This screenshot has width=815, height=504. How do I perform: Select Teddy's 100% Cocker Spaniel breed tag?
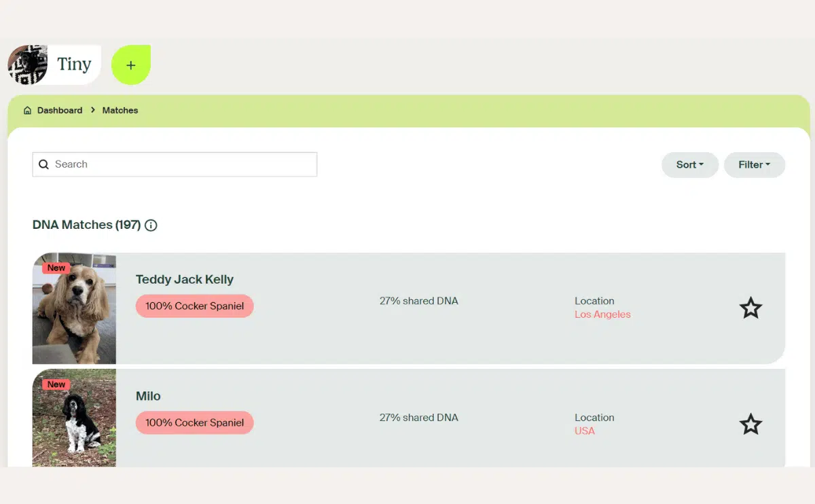coord(194,306)
